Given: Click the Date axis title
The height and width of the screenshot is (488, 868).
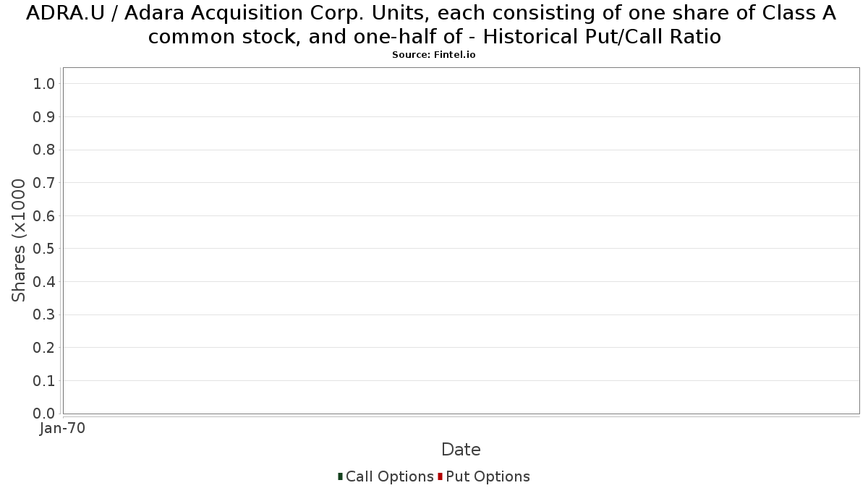Looking at the screenshot, I should pyautogui.click(x=461, y=450).
